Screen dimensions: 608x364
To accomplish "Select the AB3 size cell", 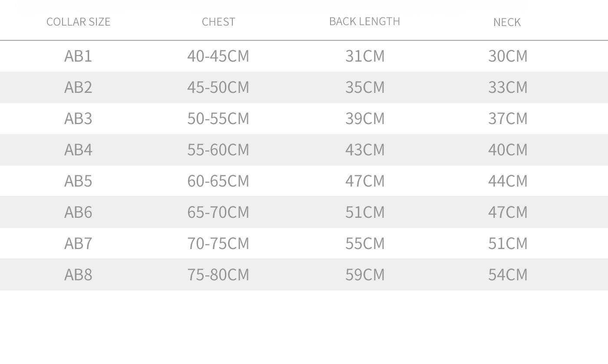I will click(78, 118).
